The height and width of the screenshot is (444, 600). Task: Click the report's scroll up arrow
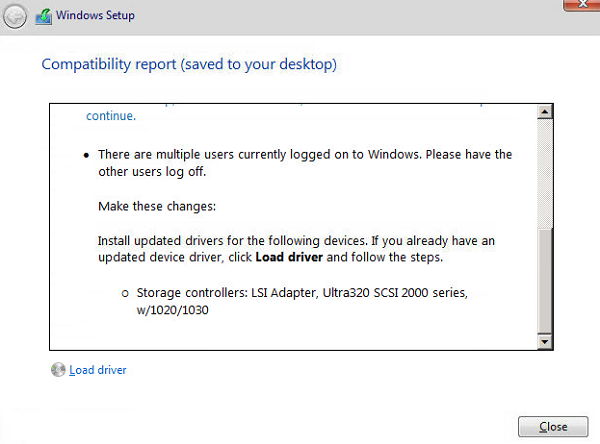545,112
